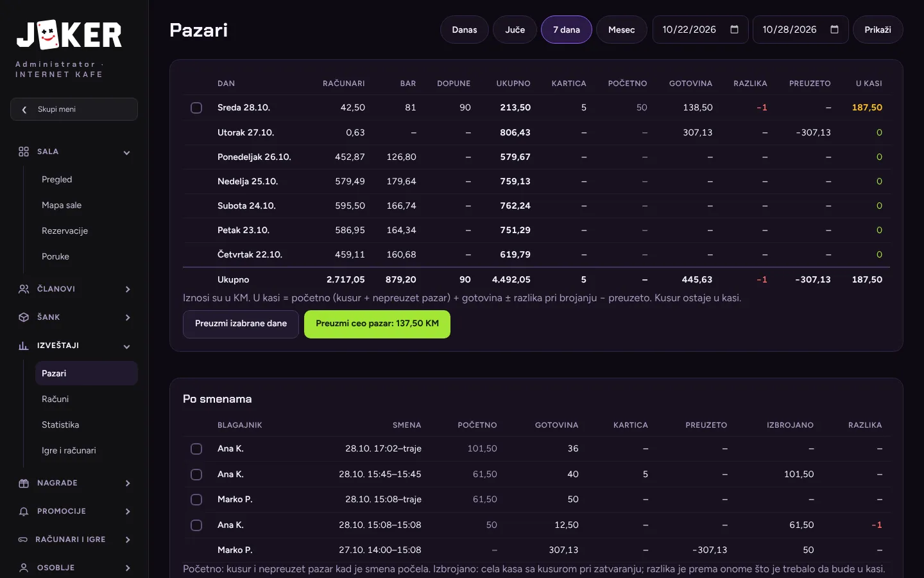Select Ana K. 17:02–traje shift checkbox
The image size is (924, 578).
click(x=196, y=449)
